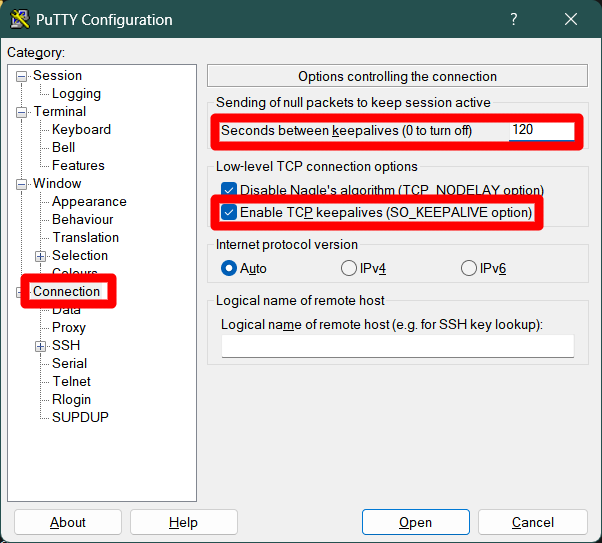This screenshot has width=602, height=543.
Task: Click the logical name of remote host field
Action: coord(398,346)
